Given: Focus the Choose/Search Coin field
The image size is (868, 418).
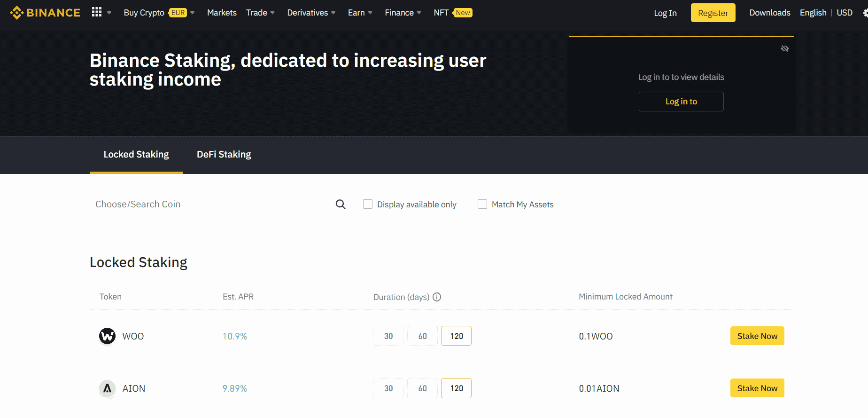Looking at the screenshot, I should (x=218, y=204).
